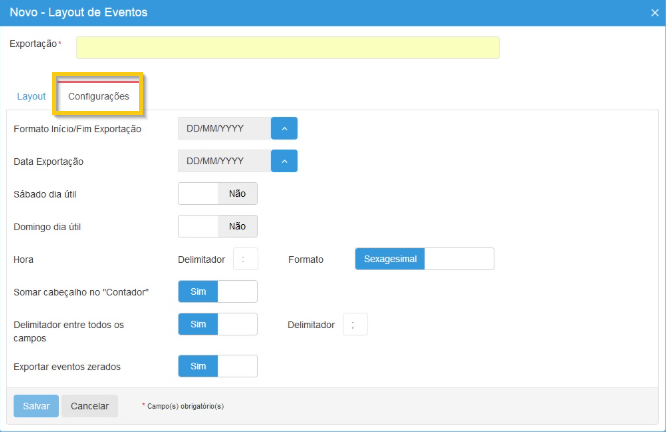Viewport: 666px width, 432px height.
Task: Close the Novo - Layout de Eventos dialog
Action: pyautogui.click(x=651, y=11)
